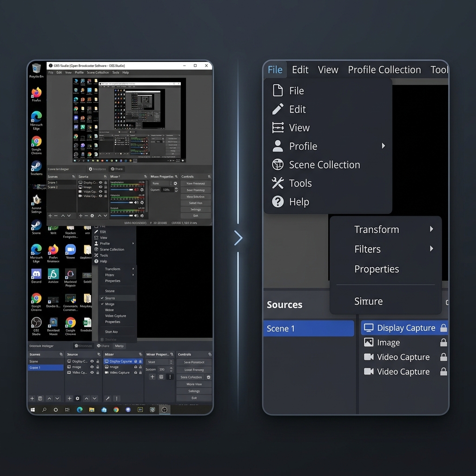This screenshot has height=476, width=476.
Task: Click the question-mark Help icon in enlarged menu
Action: [x=278, y=202]
